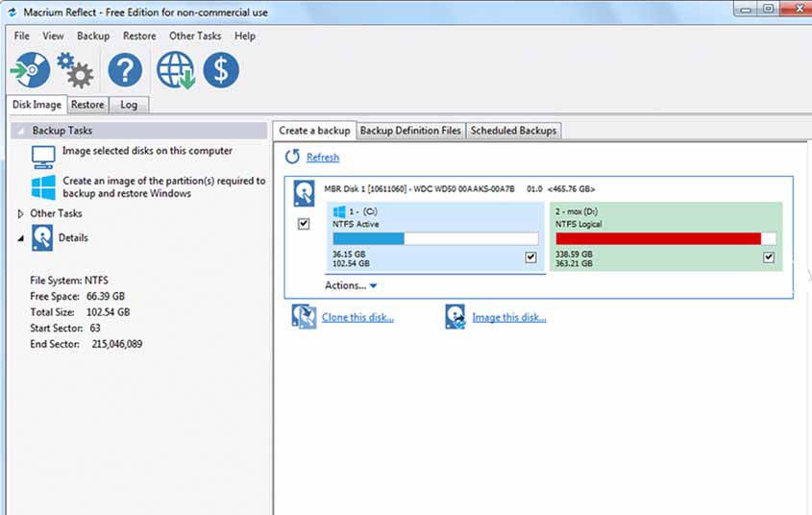Viewport: 812px width, 515px height.
Task: Open the Help menu
Action: point(244,36)
